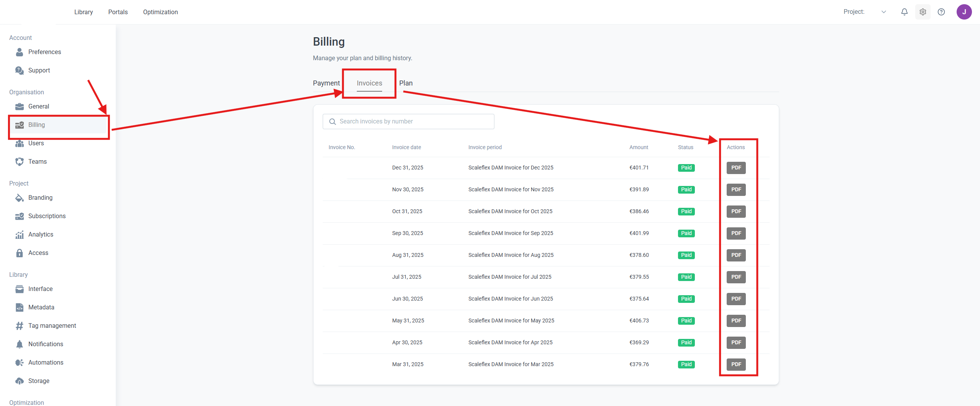Download PDF for Mar 2025 invoice
Image resolution: width=980 pixels, height=406 pixels.
click(736, 365)
